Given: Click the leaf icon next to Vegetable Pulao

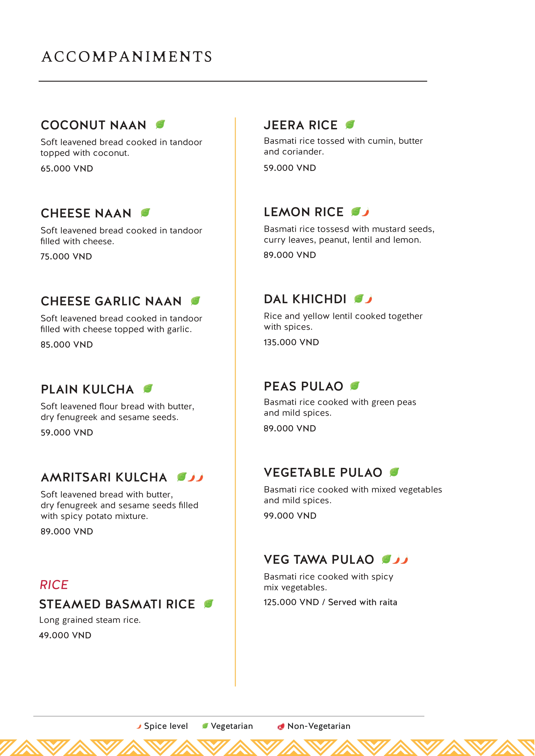Looking at the screenshot, I should pos(394,472).
